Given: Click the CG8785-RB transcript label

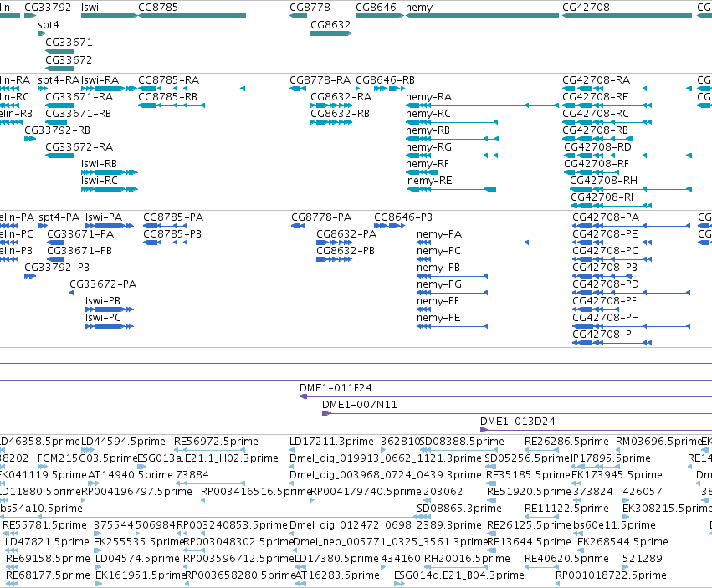Looking at the screenshot, I should tap(168, 97).
